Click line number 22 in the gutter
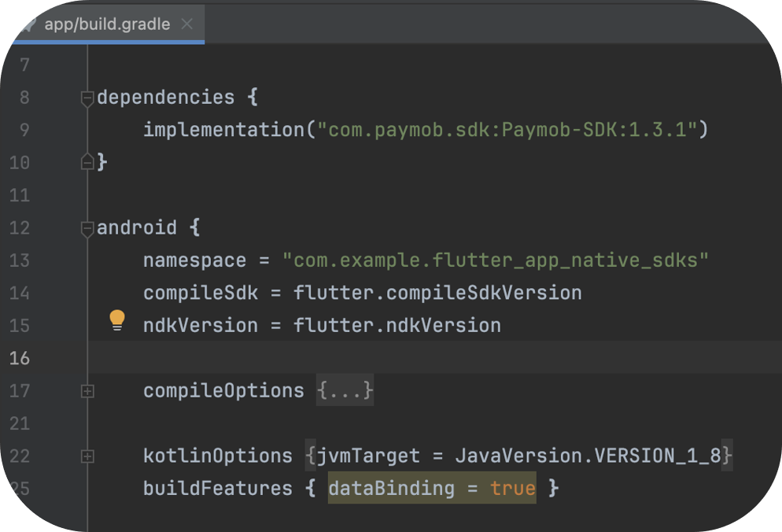 click(20, 456)
